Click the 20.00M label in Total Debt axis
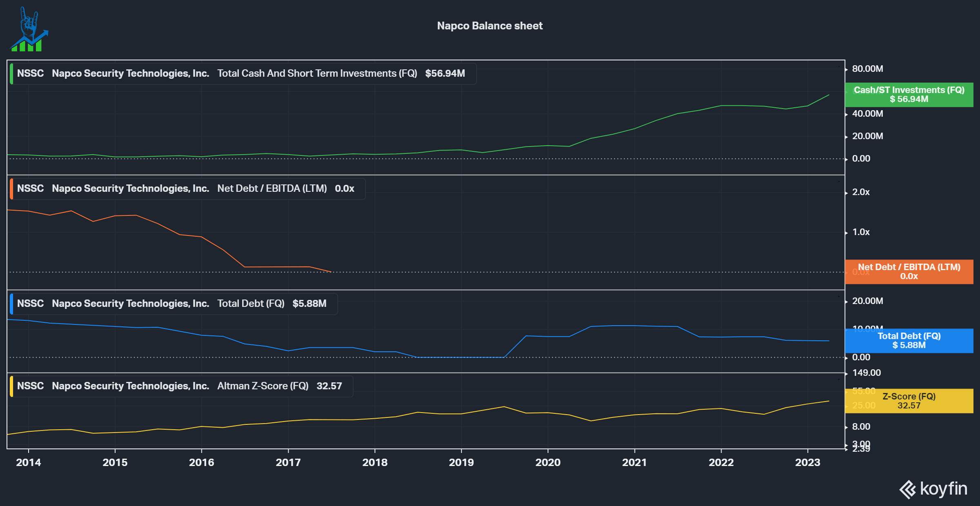 click(867, 301)
